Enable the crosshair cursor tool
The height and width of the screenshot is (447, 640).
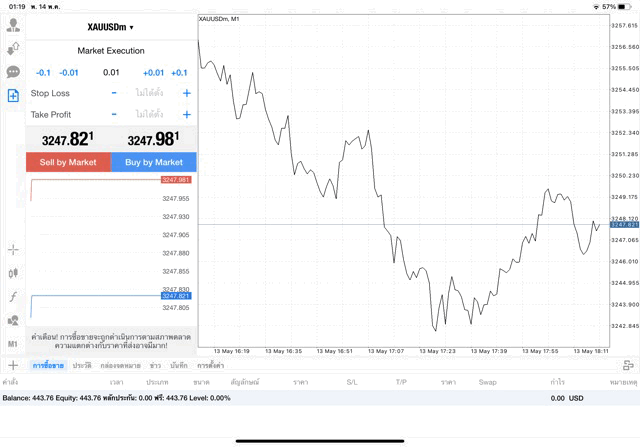13,249
